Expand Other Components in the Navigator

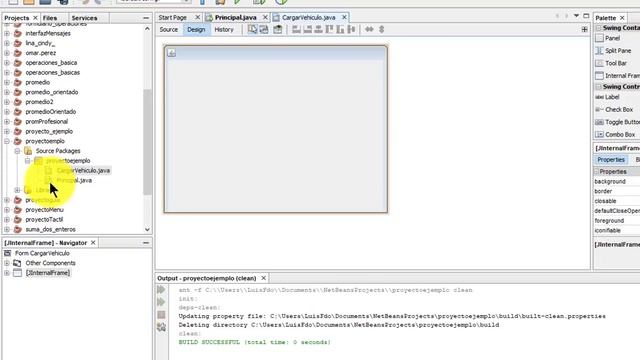point(7,263)
